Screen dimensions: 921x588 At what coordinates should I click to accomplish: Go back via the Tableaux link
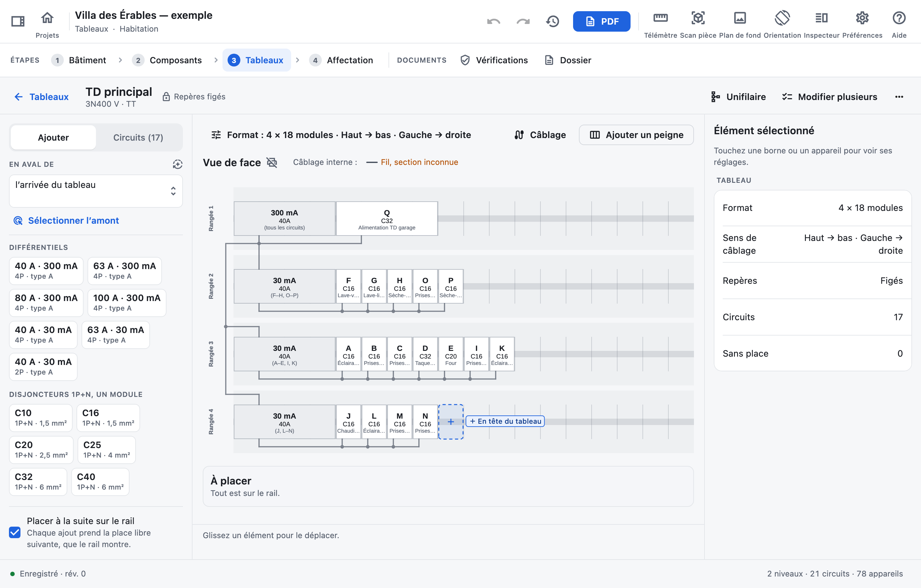click(x=41, y=97)
